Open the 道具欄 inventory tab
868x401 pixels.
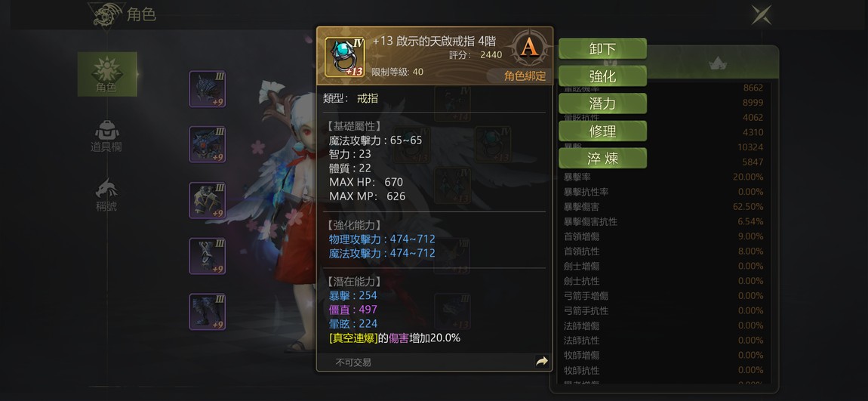(x=106, y=136)
